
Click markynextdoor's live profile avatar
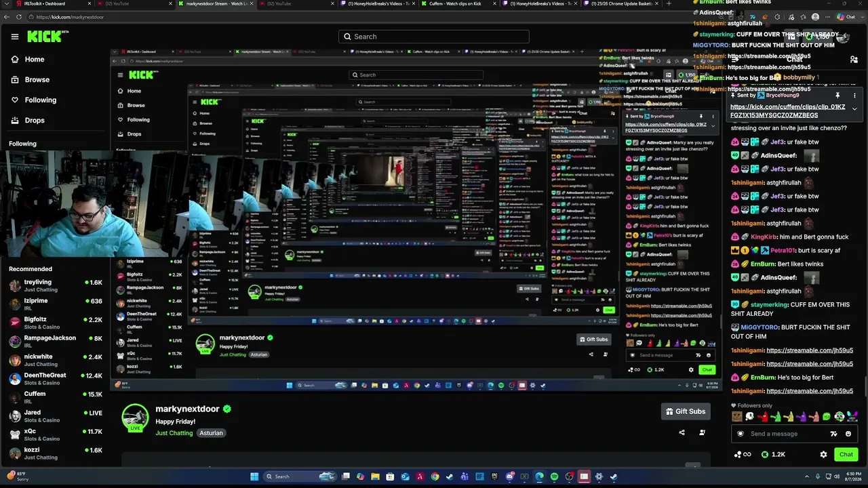pos(135,418)
